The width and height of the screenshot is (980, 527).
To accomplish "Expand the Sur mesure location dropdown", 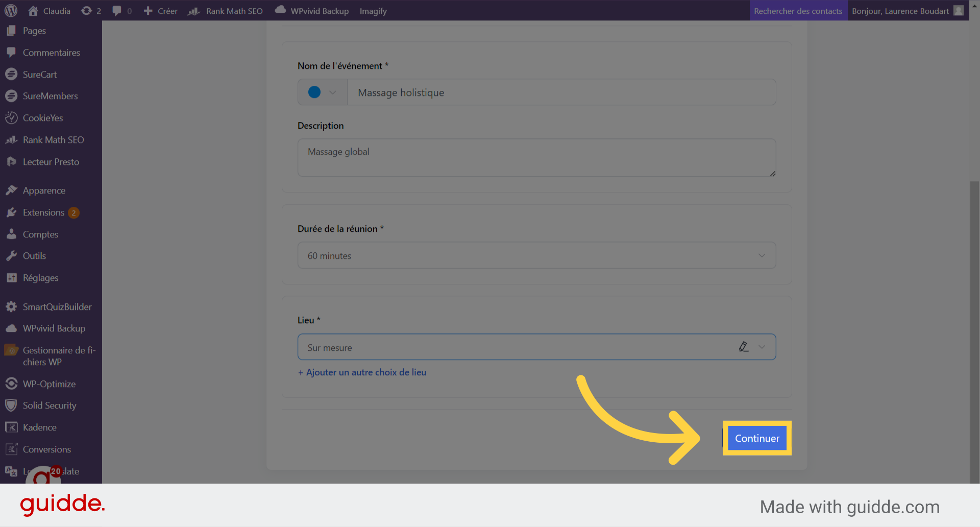I will [762, 347].
